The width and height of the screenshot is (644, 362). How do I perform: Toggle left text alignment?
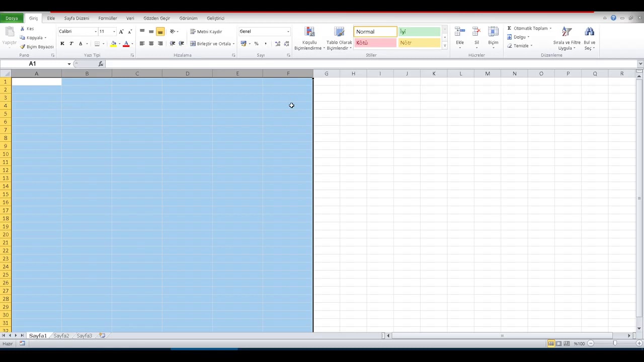[x=142, y=44]
